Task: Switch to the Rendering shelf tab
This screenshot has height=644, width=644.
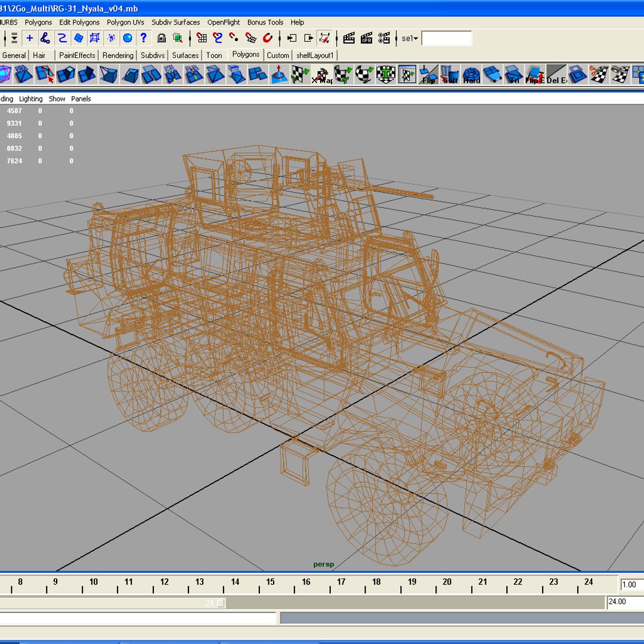Action: [x=118, y=55]
